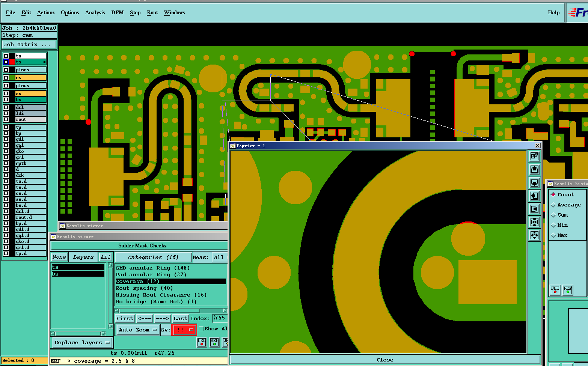This screenshot has width=588, height=366.
Task: Click red color swatch of ts layer
Action: tap(12, 62)
